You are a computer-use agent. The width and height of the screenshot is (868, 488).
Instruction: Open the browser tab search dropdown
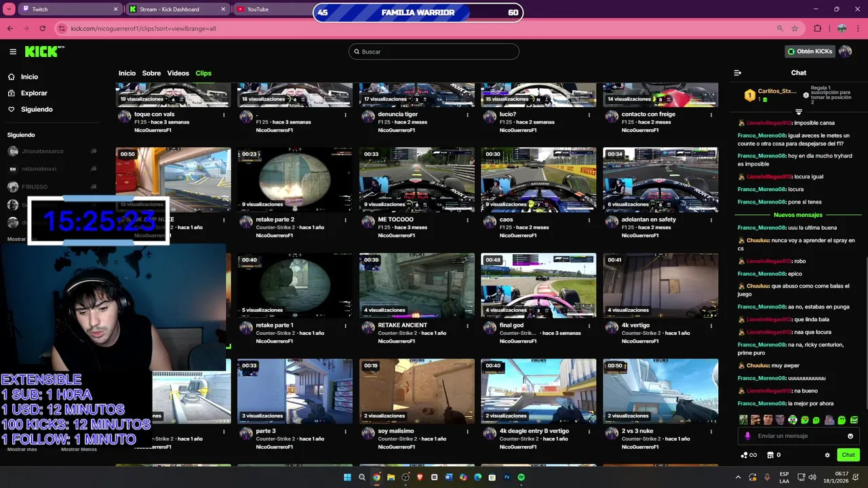click(x=7, y=9)
